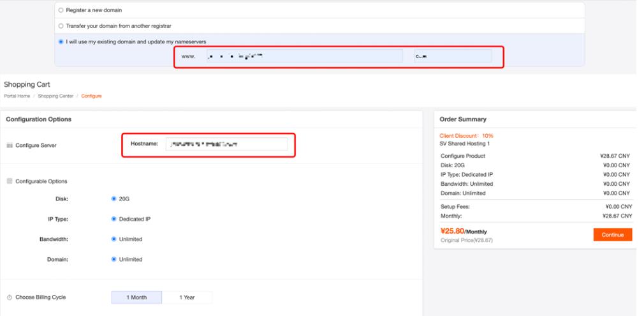
Task: Select use my existing domain option
Action: [x=61, y=42]
